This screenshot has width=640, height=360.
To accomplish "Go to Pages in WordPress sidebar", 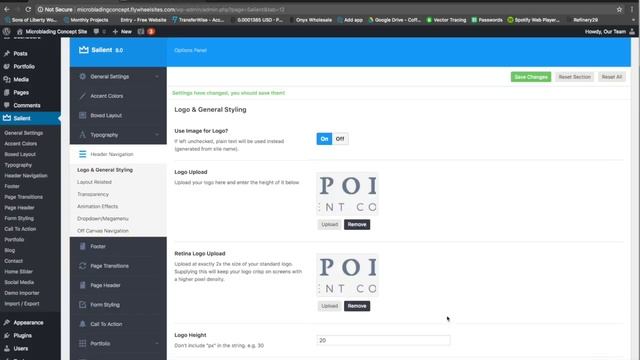I will click(21, 93).
